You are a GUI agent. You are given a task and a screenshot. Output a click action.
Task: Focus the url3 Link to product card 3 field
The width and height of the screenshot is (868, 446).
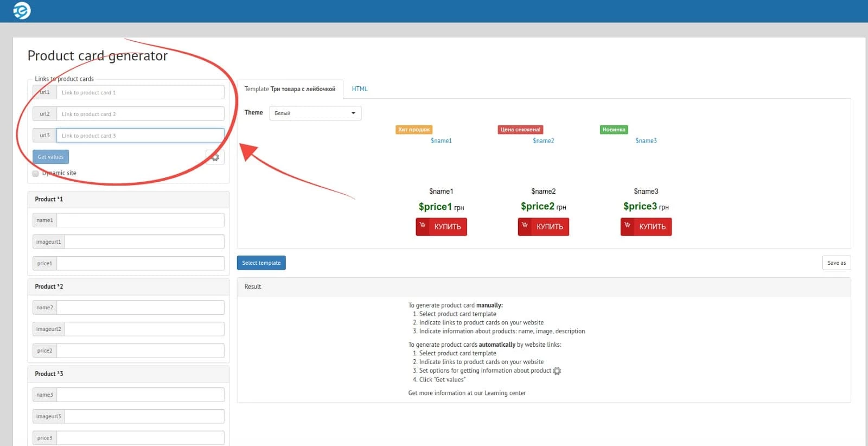(x=141, y=136)
